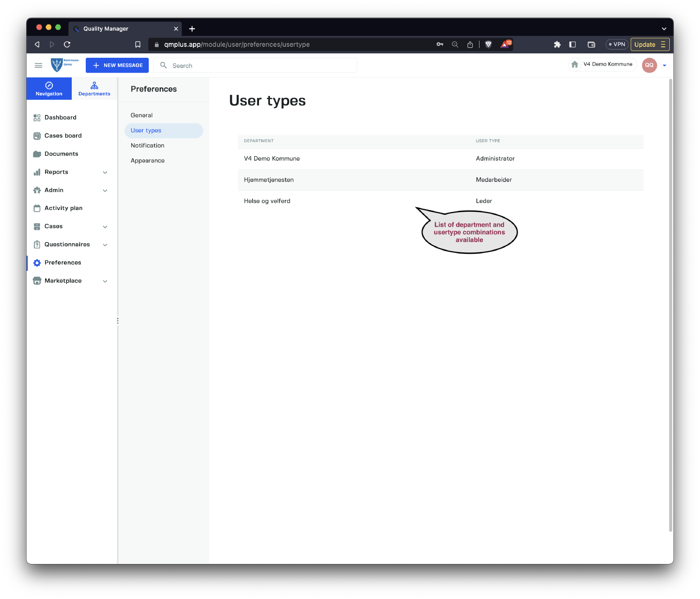Toggle the browser sidebar panel icon
Screen dimensions: 700x599
point(572,44)
